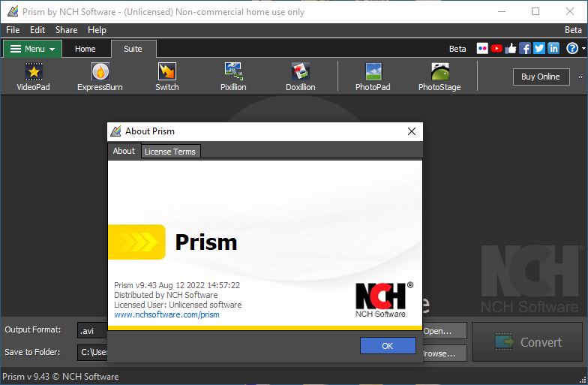Image resolution: width=588 pixels, height=385 pixels.
Task: Click the blue Help question icon
Action: pyautogui.click(x=571, y=48)
